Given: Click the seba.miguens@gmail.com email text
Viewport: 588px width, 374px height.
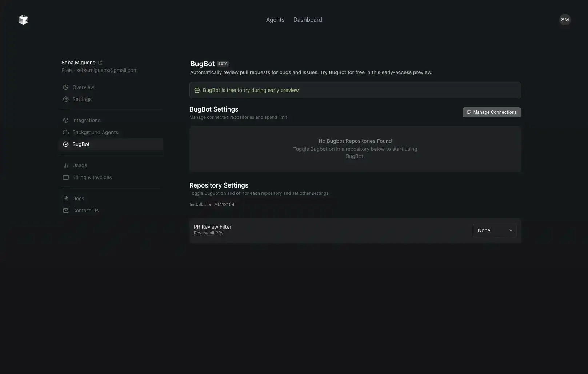Looking at the screenshot, I should click(107, 70).
